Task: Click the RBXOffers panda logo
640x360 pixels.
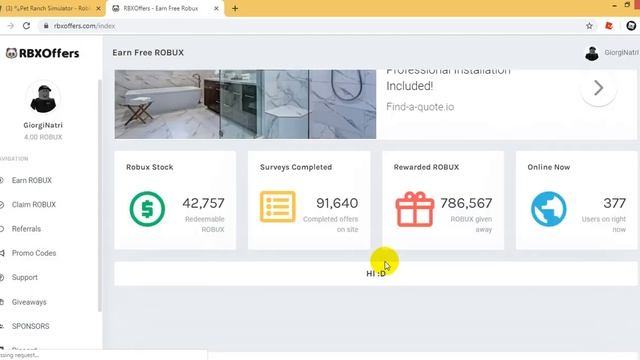Action: 42,53
